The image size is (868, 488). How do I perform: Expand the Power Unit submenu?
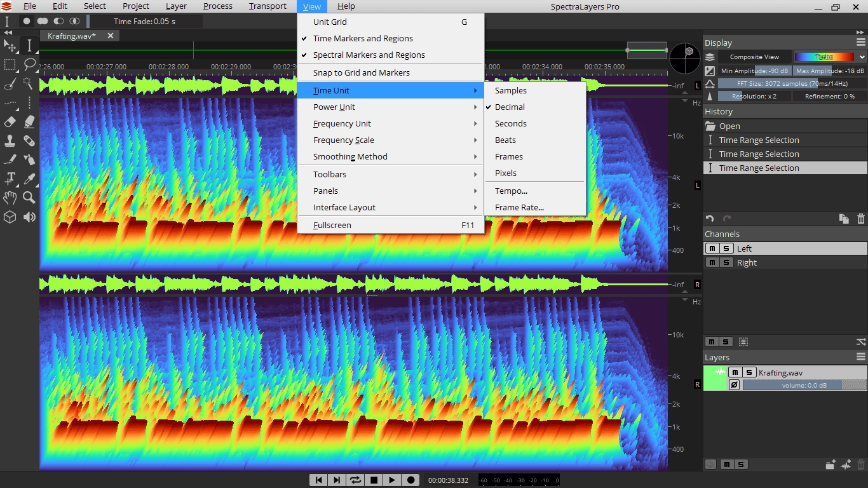point(391,107)
